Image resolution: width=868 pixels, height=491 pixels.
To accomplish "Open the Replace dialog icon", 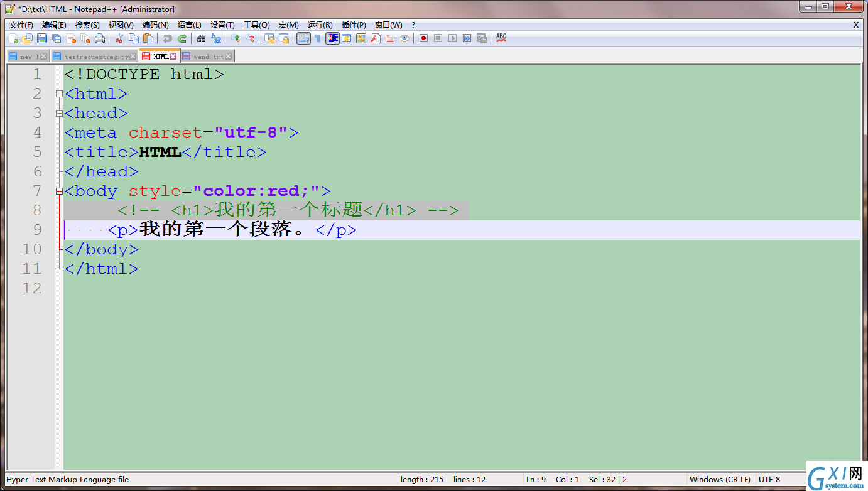I will [x=215, y=38].
